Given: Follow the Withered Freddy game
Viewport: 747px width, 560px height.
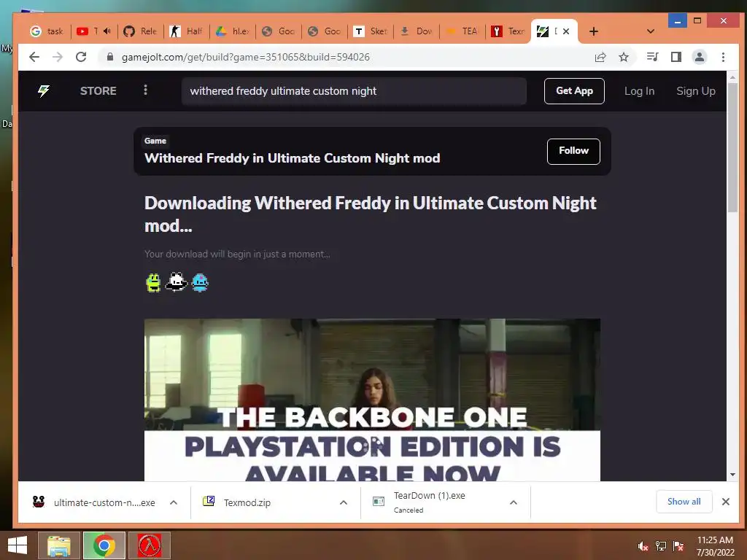Looking at the screenshot, I should pos(573,151).
